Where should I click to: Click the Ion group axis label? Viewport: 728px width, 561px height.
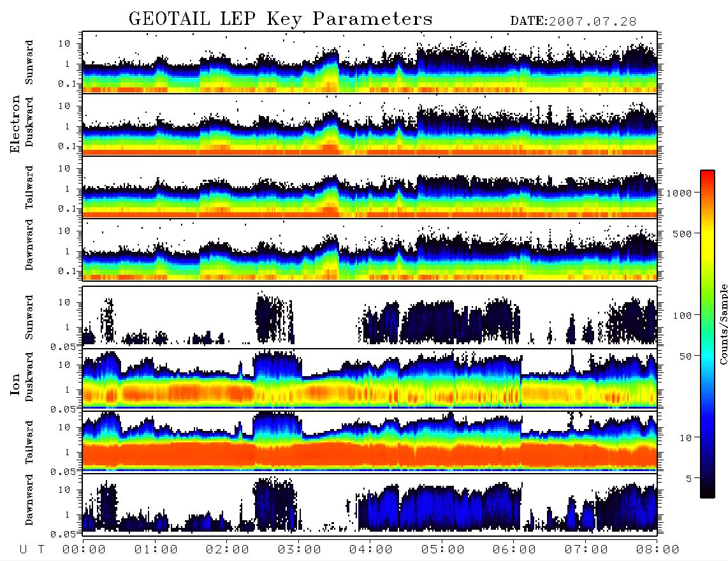point(15,384)
